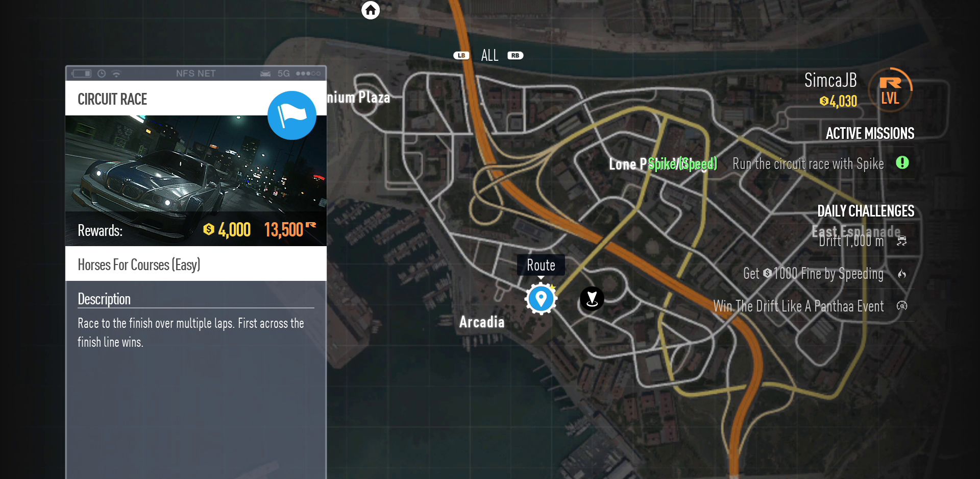Switch map filter left with LB button
Viewport: 980px width, 479px height.
tap(461, 55)
